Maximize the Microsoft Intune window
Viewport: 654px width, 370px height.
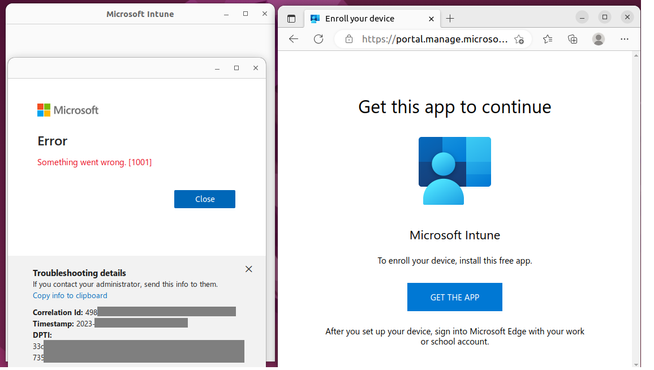(x=246, y=14)
